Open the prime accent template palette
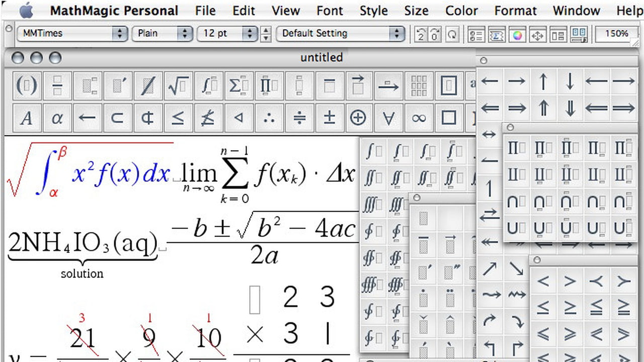644x362 pixels. pyautogui.click(x=118, y=85)
